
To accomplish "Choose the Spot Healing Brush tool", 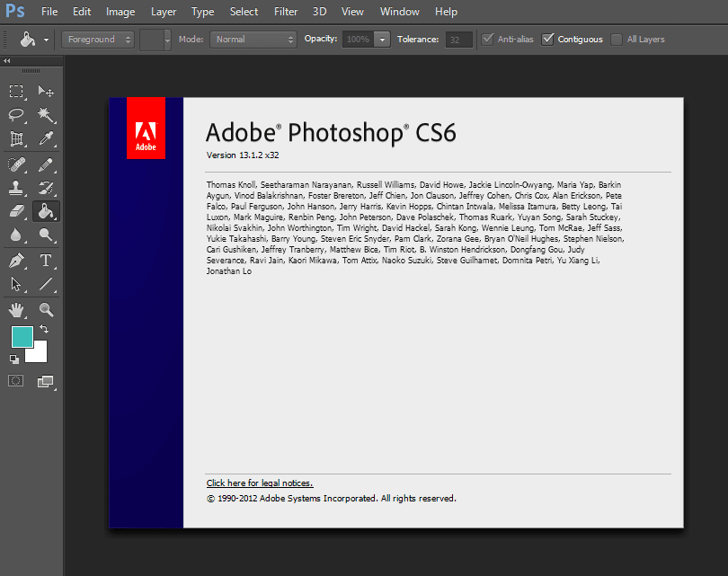I will (x=16, y=164).
